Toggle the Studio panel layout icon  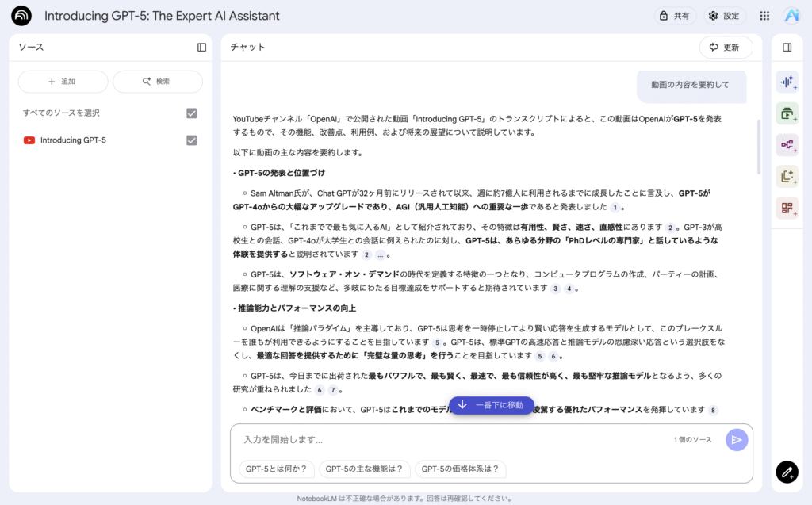(787, 47)
